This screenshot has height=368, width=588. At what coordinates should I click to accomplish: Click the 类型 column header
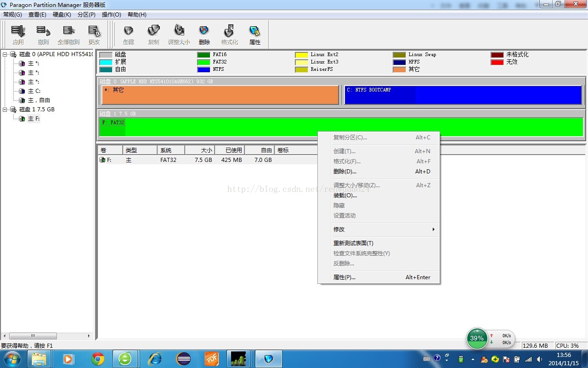(x=140, y=150)
